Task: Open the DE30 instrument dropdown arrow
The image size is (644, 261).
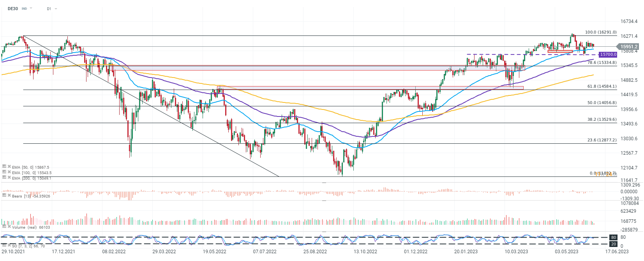Action: point(31,9)
